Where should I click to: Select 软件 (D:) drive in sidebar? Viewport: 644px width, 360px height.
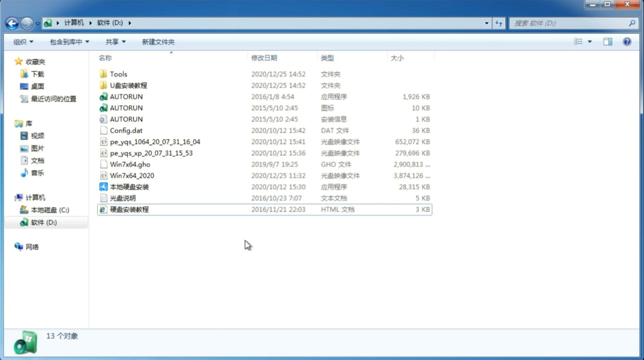click(43, 222)
